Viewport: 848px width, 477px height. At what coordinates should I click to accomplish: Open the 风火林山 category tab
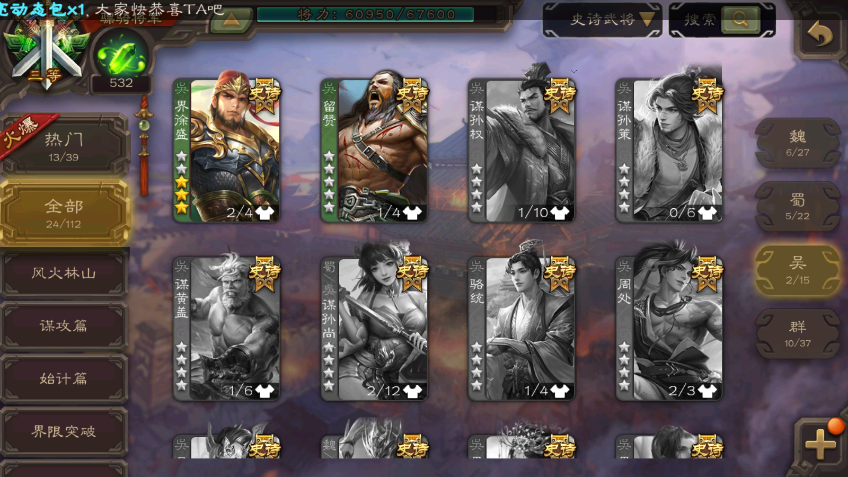(64, 273)
